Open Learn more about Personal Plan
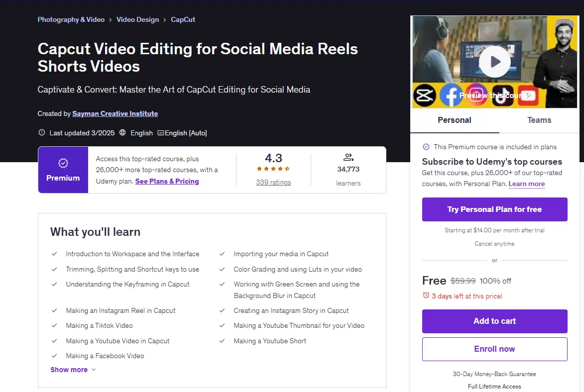Image resolution: width=584 pixels, height=392 pixels. [x=527, y=184]
